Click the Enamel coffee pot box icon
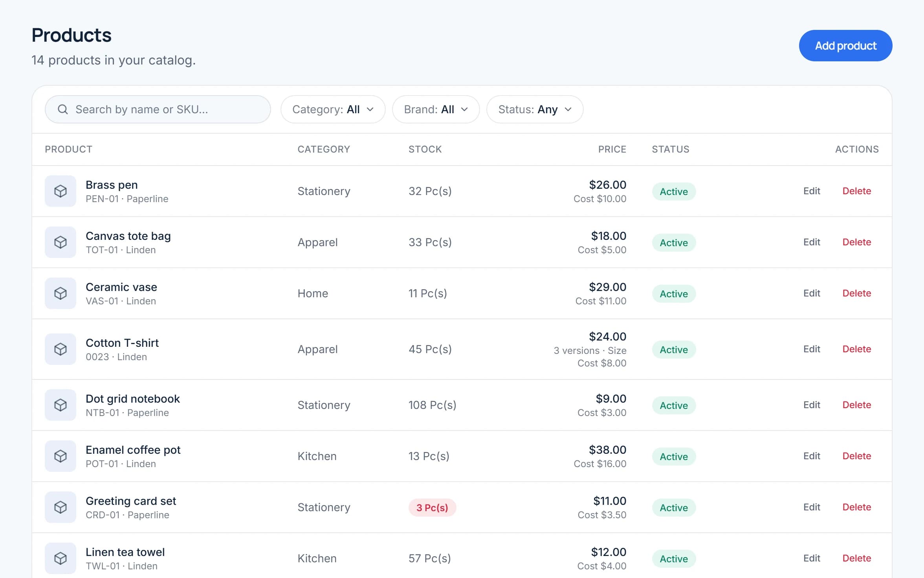924x578 pixels. (60, 456)
